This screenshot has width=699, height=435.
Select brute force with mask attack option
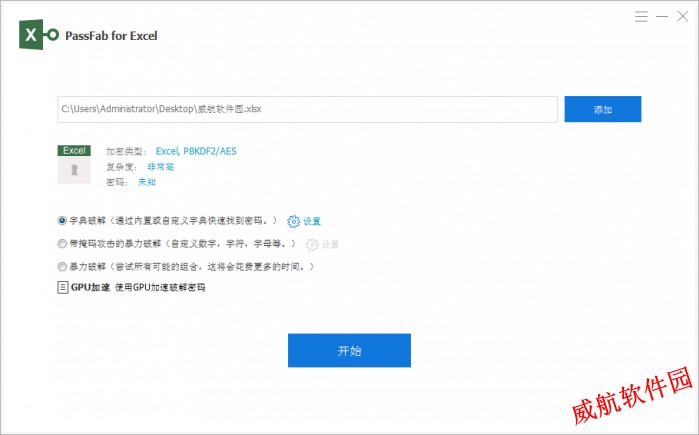(62, 243)
